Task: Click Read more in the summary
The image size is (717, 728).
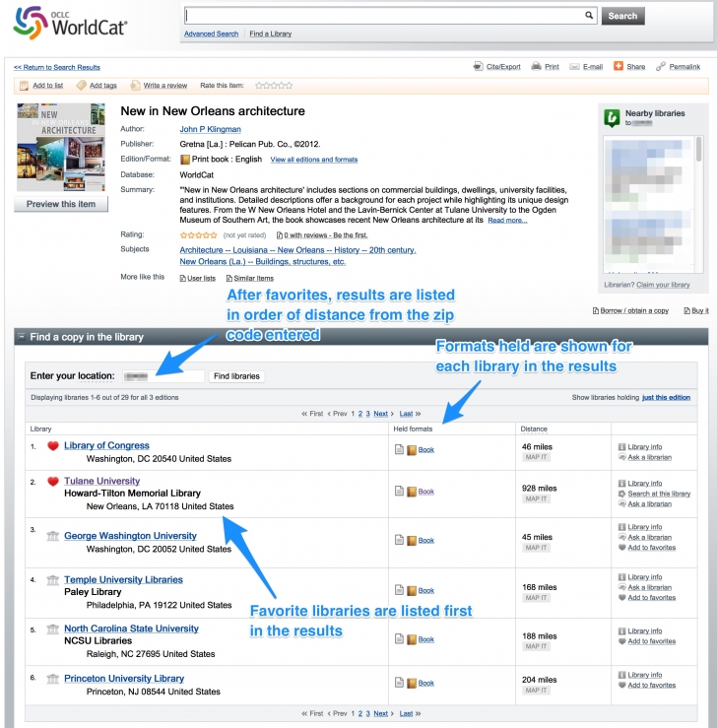Action: coord(507,220)
